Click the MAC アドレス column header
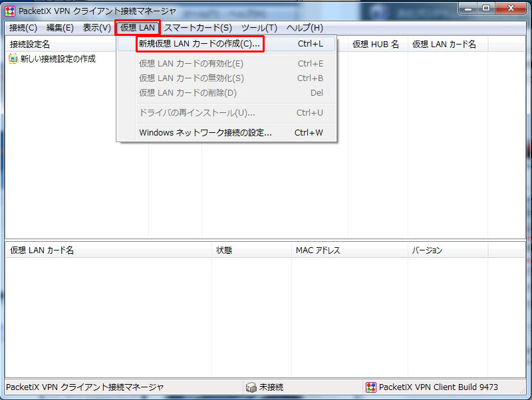 point(318,250)
